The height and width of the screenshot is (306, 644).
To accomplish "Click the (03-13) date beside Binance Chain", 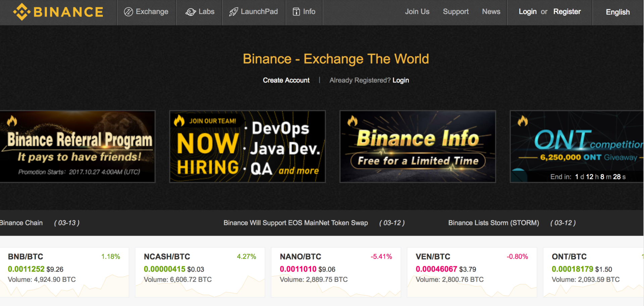I will (67, 223).
